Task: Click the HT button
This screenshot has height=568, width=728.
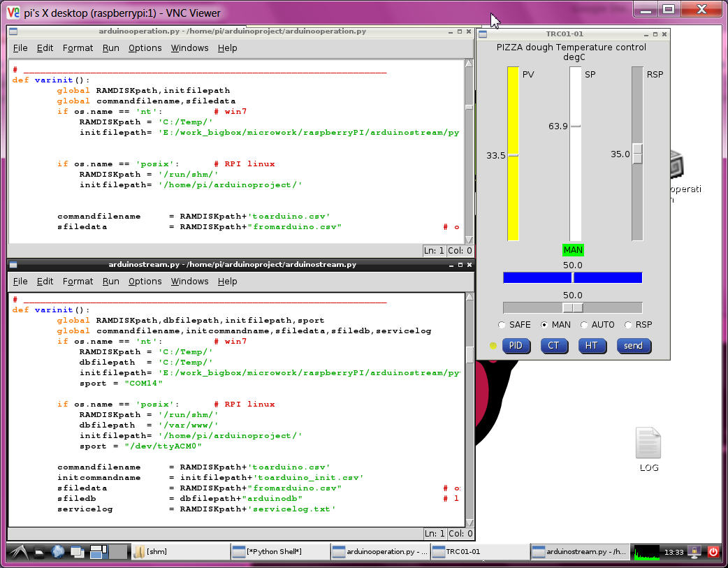Action: click(x=591, y=346)
